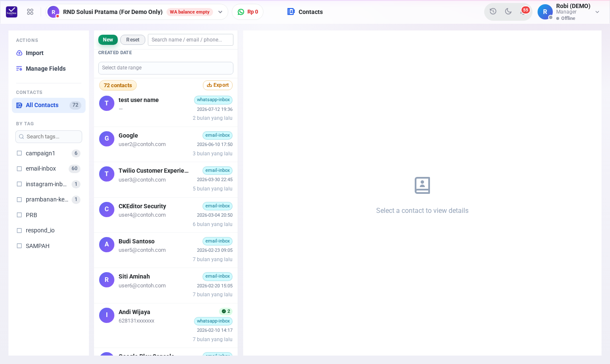Click the Contacts header icon
Screen dimensions: 610x364
tap(291, 12)
